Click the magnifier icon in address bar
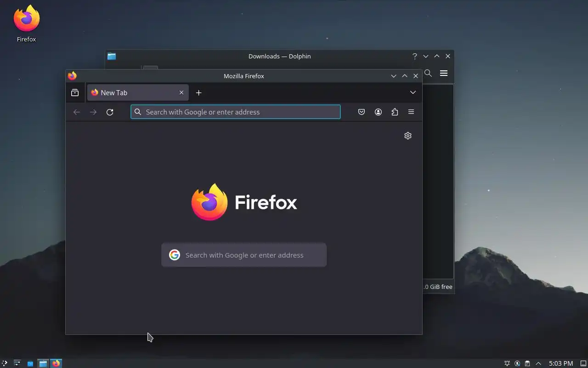The image size is (588, 368). [138, 112]
